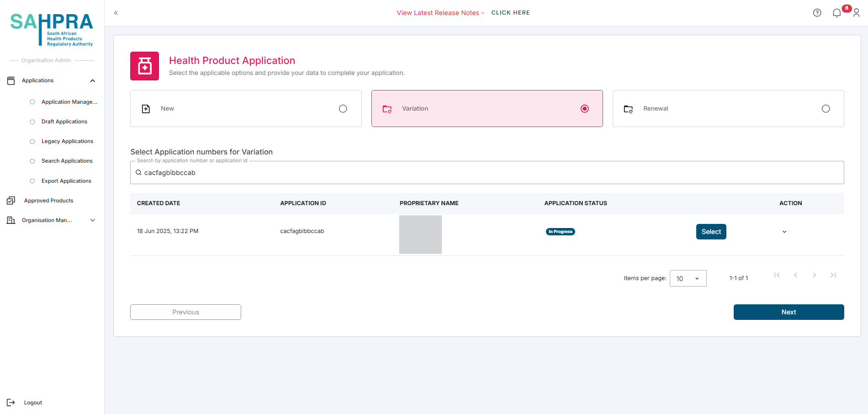Select the Variation radio button
This screenshot has width=868, height=414.
[x=584, y=109]
